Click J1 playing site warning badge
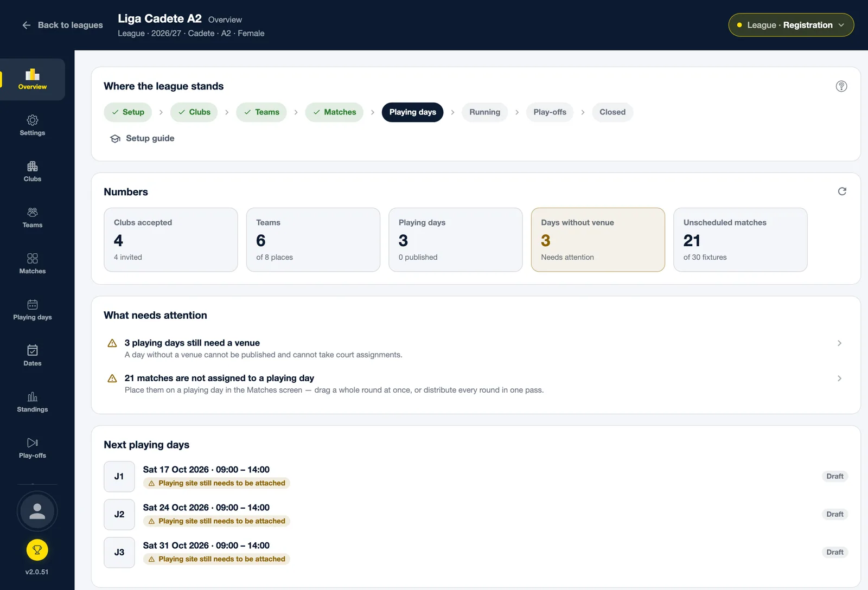This screenshot has width=868, height=590. (216, 483)
